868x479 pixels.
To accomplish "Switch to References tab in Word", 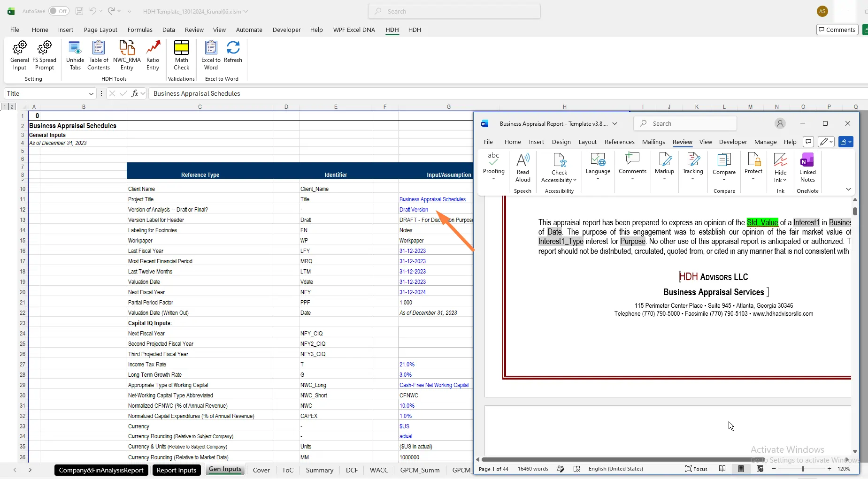I will click(619, 142).
